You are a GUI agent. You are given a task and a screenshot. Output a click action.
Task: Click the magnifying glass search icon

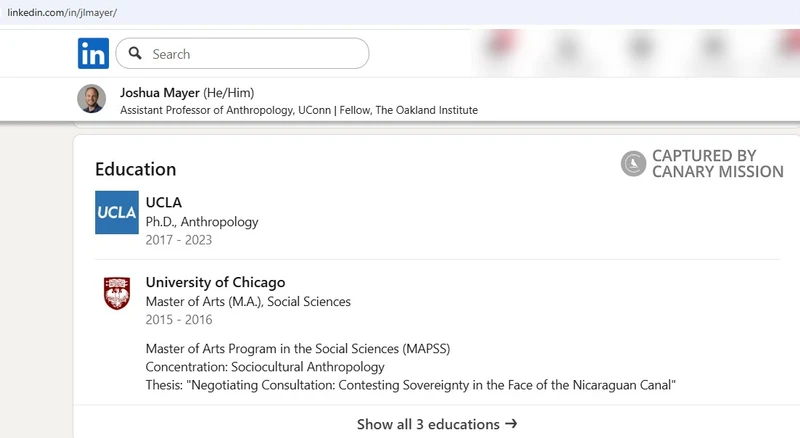pos(135,53)
